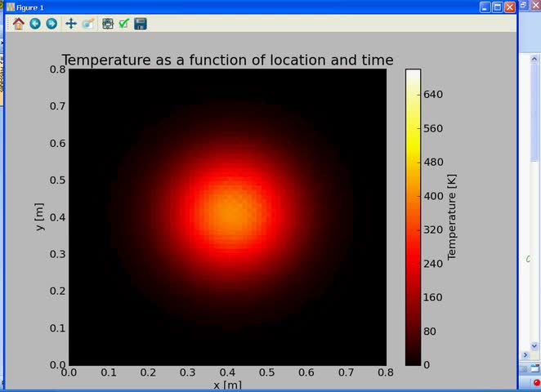Click the temperature colorbar

[x=413, y=217]
